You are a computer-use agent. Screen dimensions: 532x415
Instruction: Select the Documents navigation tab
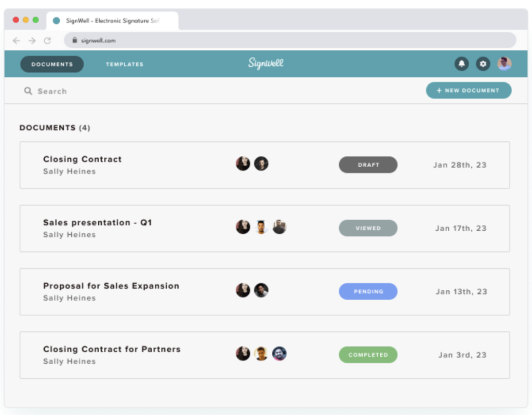pos(51,64)
